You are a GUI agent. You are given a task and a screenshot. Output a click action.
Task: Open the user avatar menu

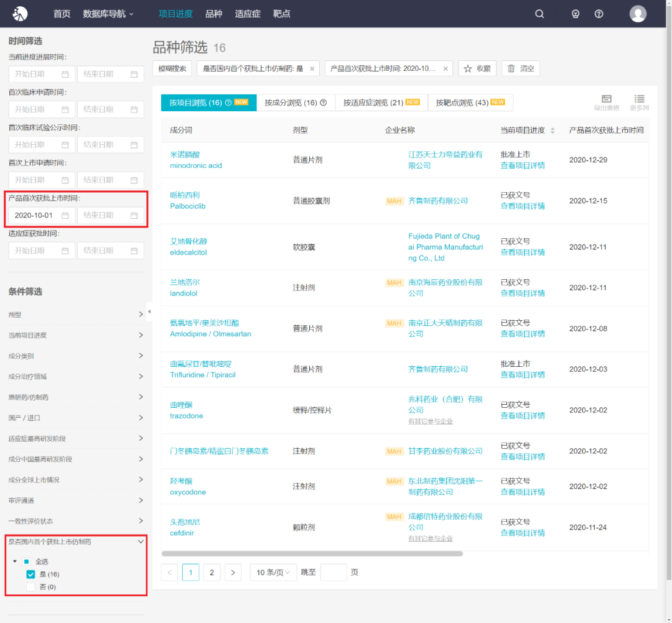click(x=638, y=14)
